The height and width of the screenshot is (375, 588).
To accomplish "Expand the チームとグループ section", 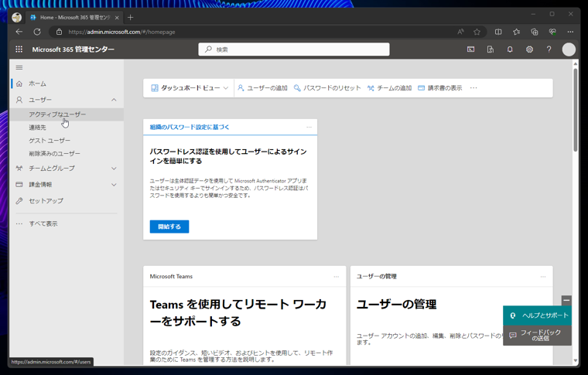I will 114,169.
